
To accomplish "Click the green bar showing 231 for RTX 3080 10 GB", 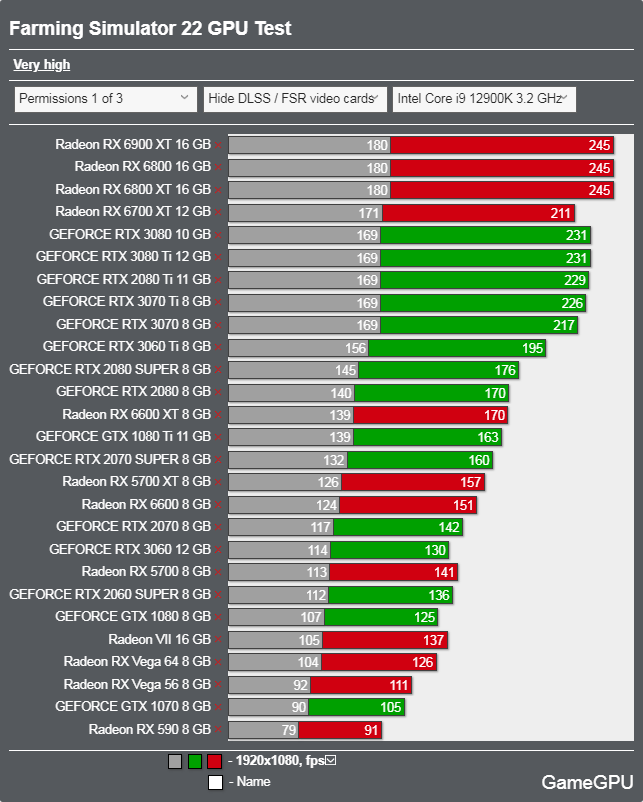I will [x=485, y=235].
